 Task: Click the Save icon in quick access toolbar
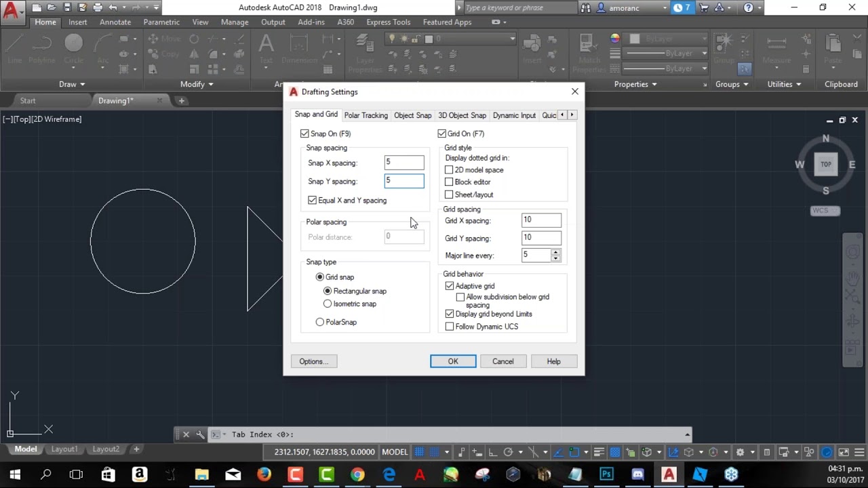click(x=66, y=8)
